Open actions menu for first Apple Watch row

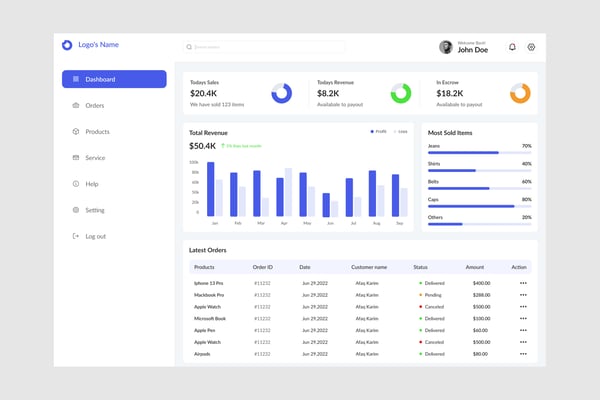coord(523,307)
